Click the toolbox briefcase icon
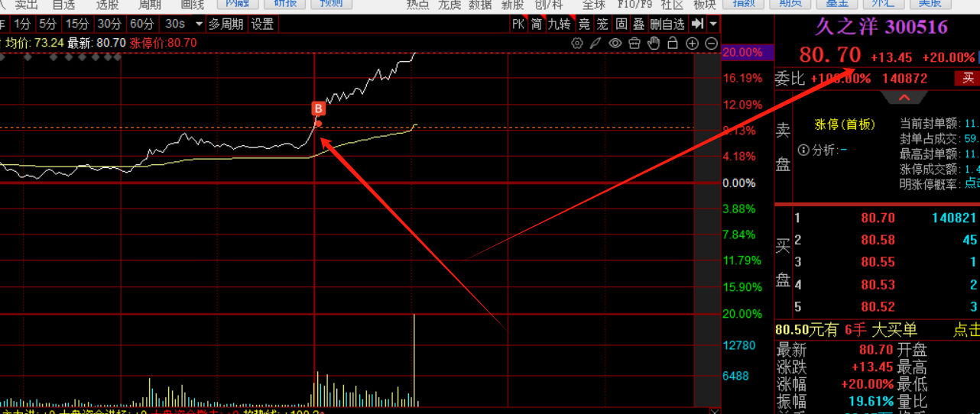This screenshot has width=980, height=414. point(634,44)
